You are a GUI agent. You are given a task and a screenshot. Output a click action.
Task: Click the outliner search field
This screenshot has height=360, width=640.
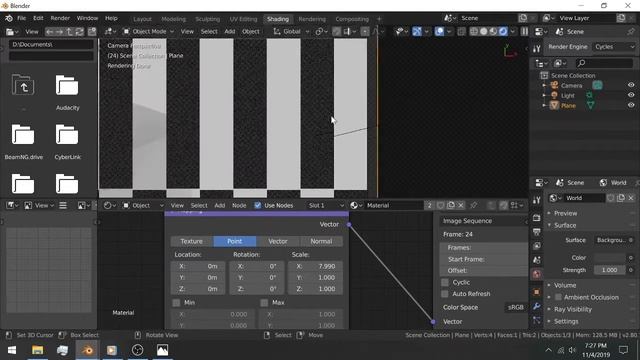click(604, 63)
